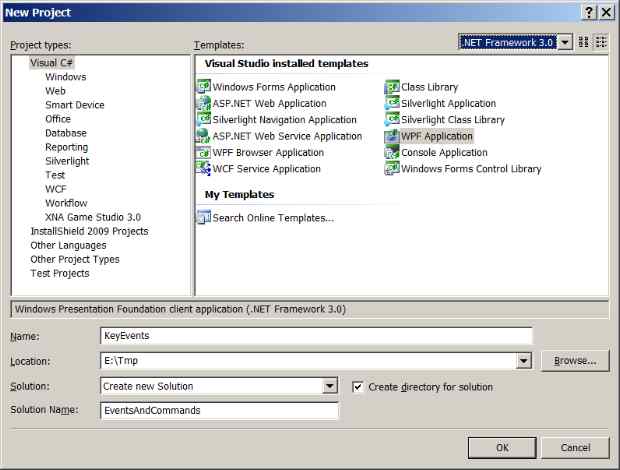Image resolution: width=620 pixels, height=470 pixels.
Task: Switch templates to small icons view
Action: [x=601, y=42]
